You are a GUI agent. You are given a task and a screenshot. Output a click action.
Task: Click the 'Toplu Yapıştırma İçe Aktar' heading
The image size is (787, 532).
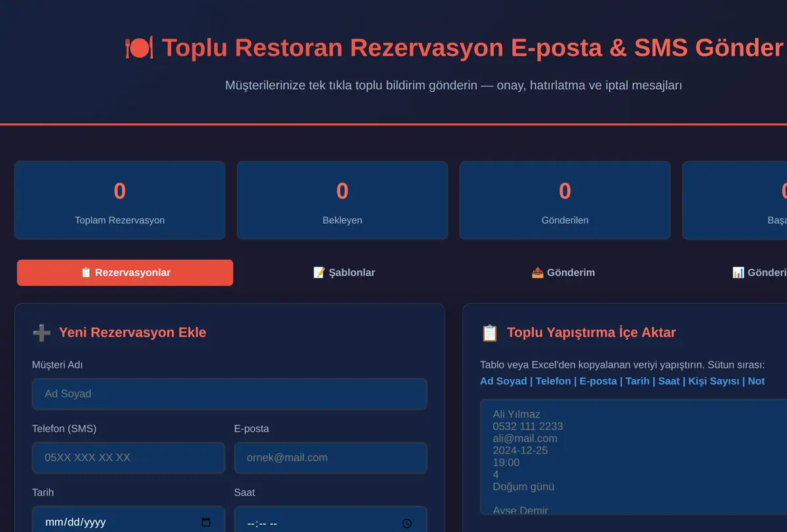click(x=591, y=333)
